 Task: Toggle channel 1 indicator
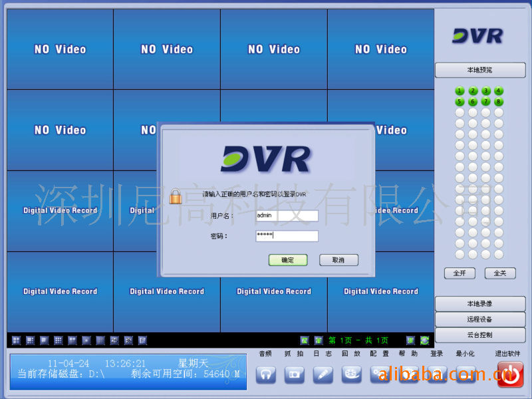460,91
